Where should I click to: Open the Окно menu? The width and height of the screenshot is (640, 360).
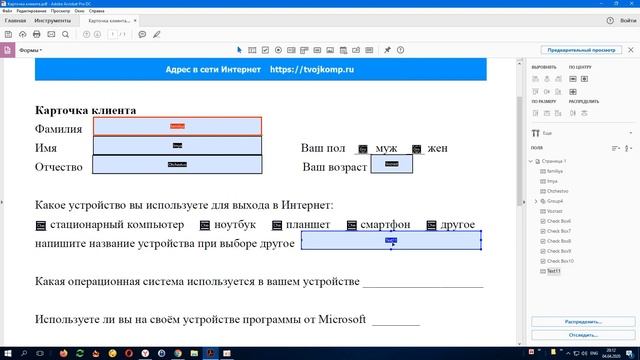point(80,11)
